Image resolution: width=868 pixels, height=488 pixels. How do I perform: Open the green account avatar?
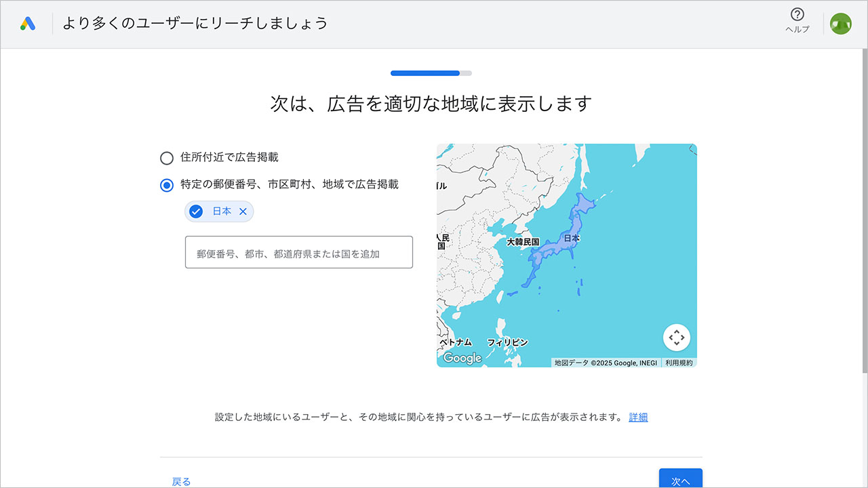[x=841, y=22]
